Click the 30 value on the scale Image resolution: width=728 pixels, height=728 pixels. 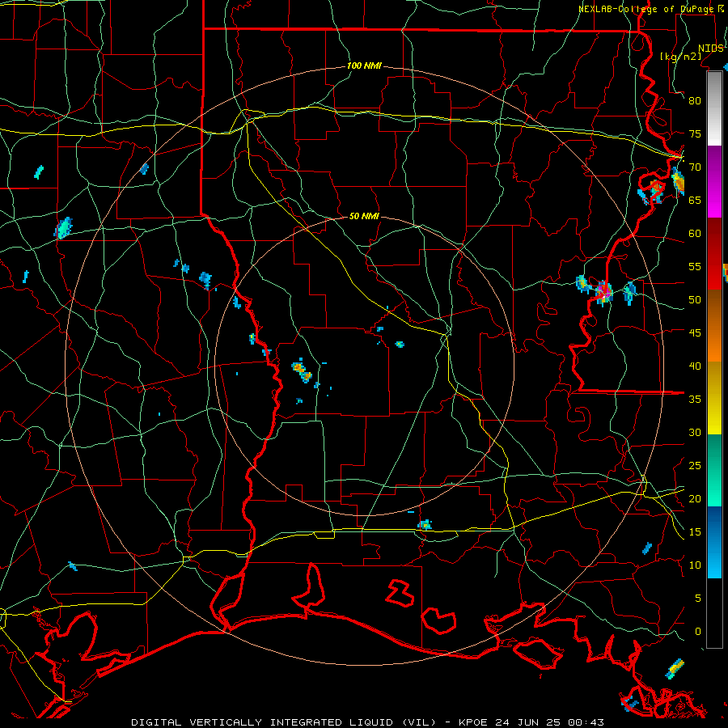tap(695, 432)
